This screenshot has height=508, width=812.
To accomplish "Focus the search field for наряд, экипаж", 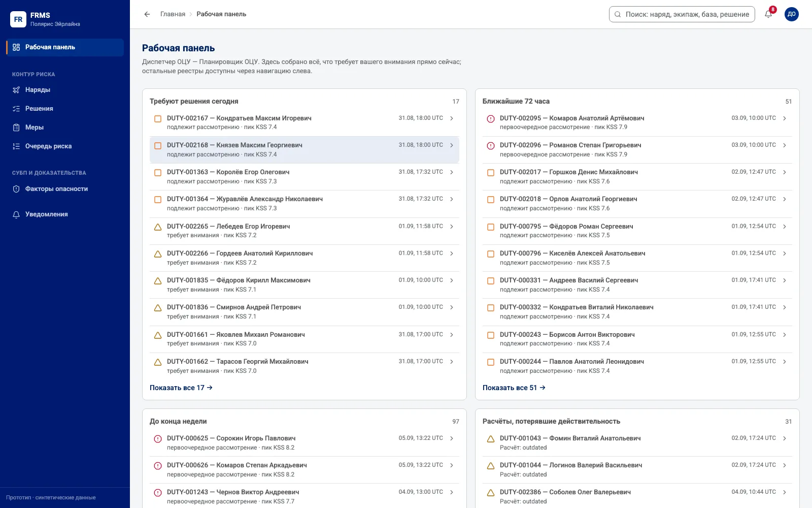I will [x=682, y=14].
